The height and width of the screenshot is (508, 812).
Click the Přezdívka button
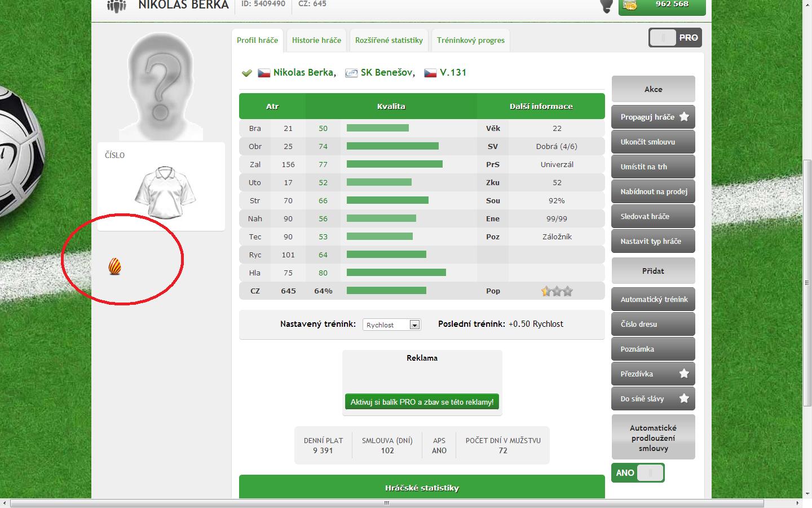click(653, 374)
